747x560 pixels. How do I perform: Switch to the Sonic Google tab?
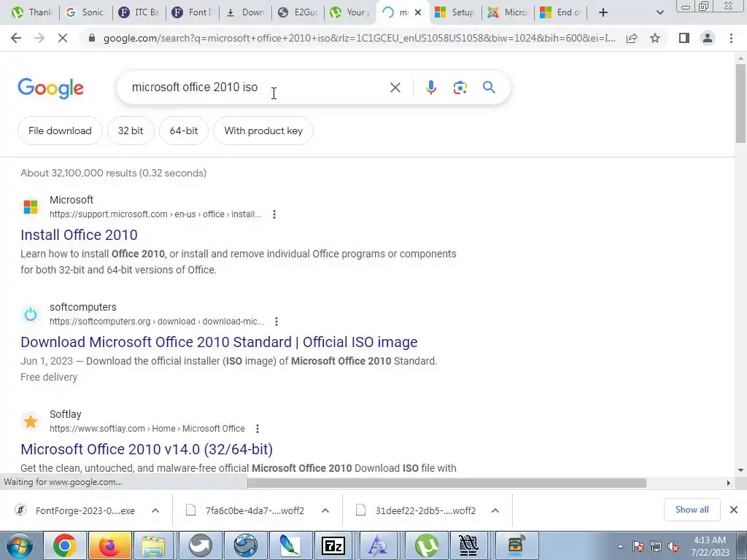coord(86,12)
